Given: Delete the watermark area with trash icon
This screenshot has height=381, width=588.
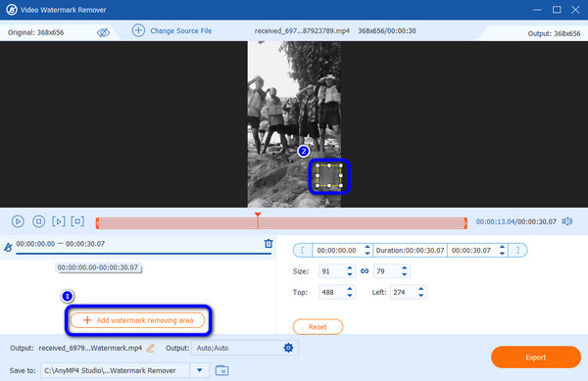Looking at the screenshot, I should point(269,244).
